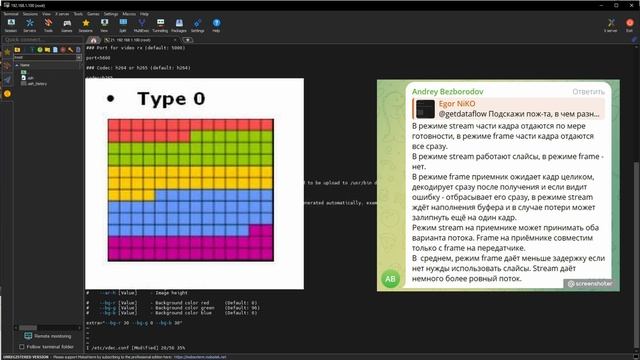Screen dimensions: 640x360
Task: Select the ash_history file row
Action: (x=34, y=84)
